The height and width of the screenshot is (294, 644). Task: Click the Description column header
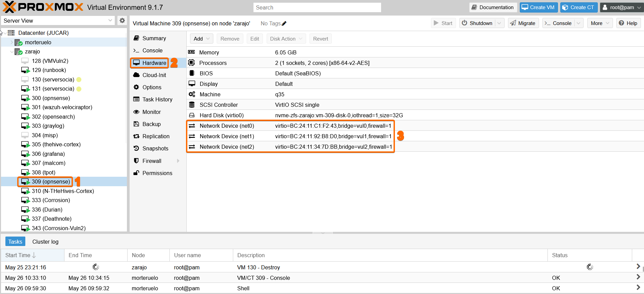[390, 255]
